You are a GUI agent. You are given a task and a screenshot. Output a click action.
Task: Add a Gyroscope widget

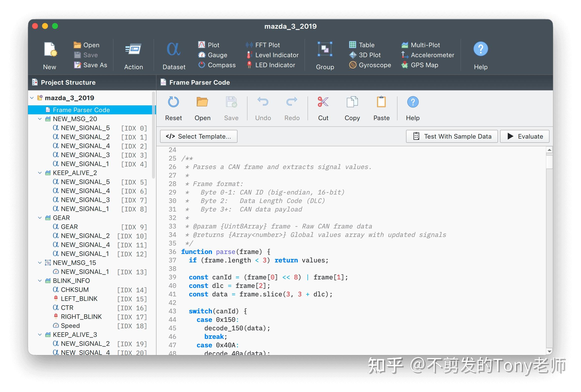370,65
